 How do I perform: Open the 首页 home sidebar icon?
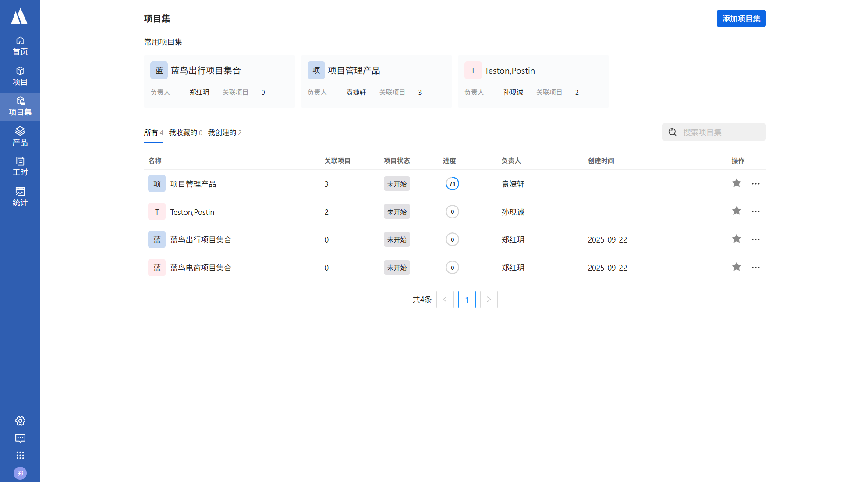tap(20, 46)
